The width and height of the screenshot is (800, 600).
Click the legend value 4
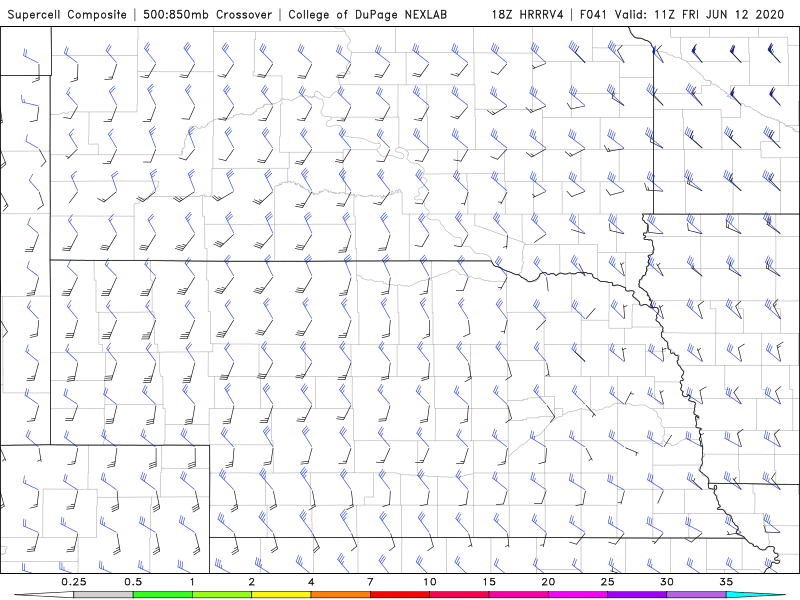click(311, 582)
